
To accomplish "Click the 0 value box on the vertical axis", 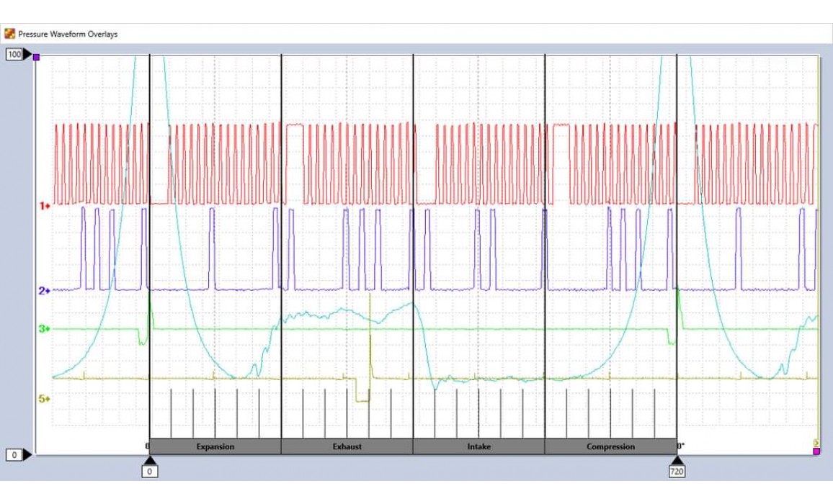I will tap(14, 455).
